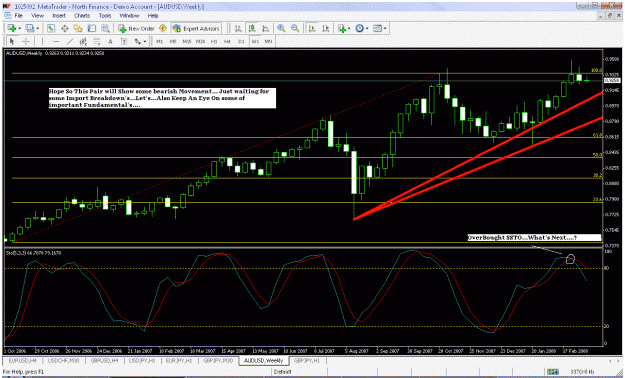Toggle the Expert Advisors button

tap(196, 28)
